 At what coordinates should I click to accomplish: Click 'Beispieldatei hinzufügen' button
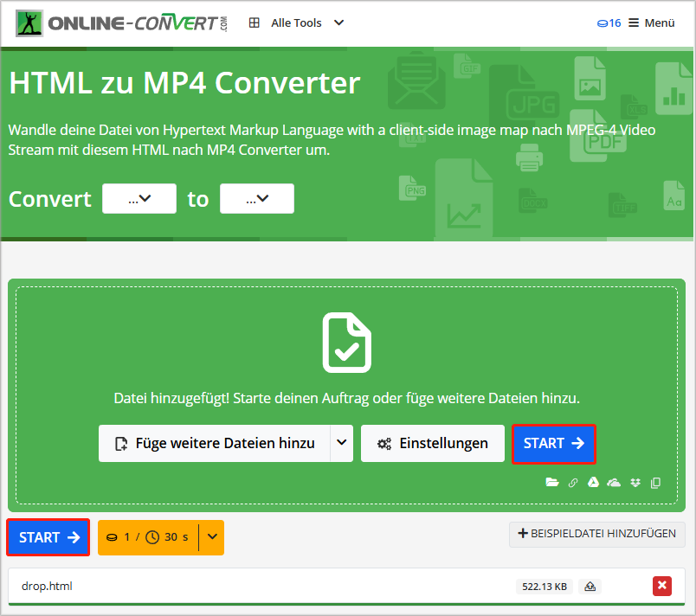[x=597, y=534]
